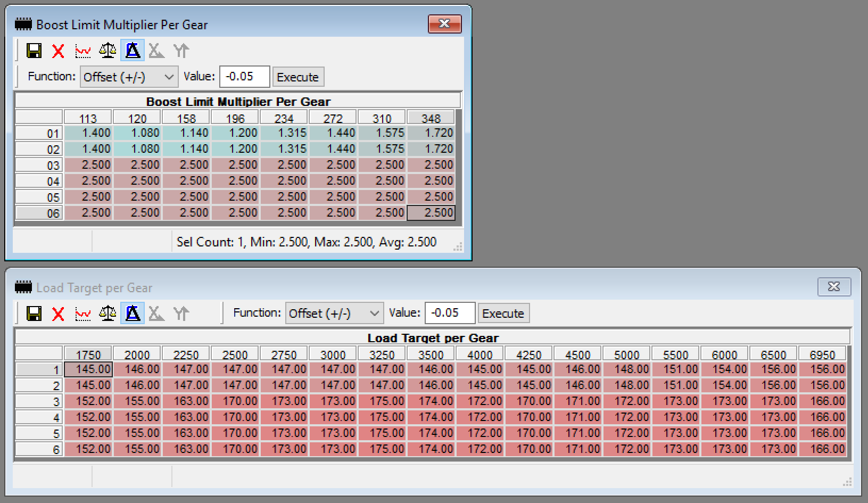The height and width of the screenshot is (503, 868).
Task: Open graph view icon in Load Target window
Action: (83, 314)
